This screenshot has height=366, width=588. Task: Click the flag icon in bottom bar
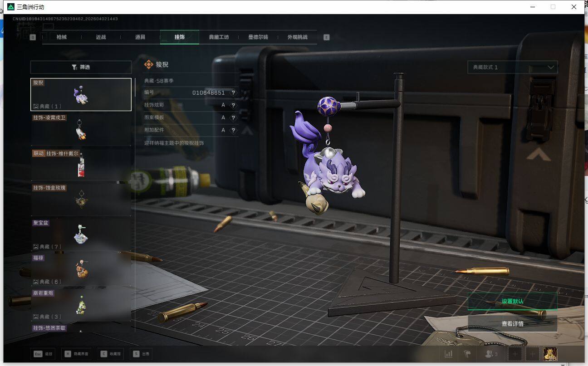(467, 354)
